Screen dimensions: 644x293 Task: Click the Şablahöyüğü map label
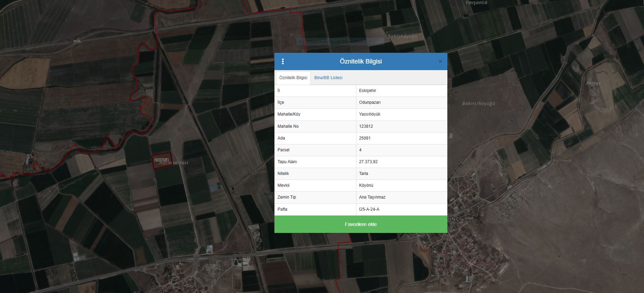402,36
